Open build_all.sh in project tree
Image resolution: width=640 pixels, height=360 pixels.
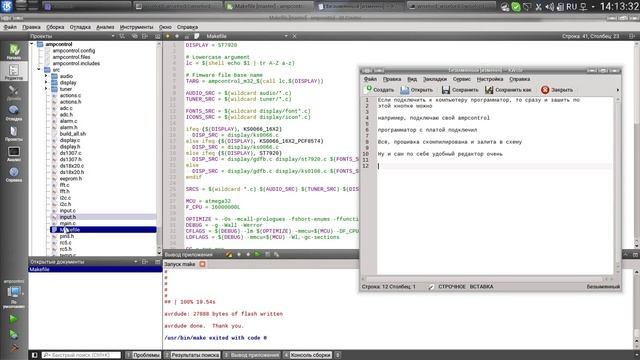(73, 134)
